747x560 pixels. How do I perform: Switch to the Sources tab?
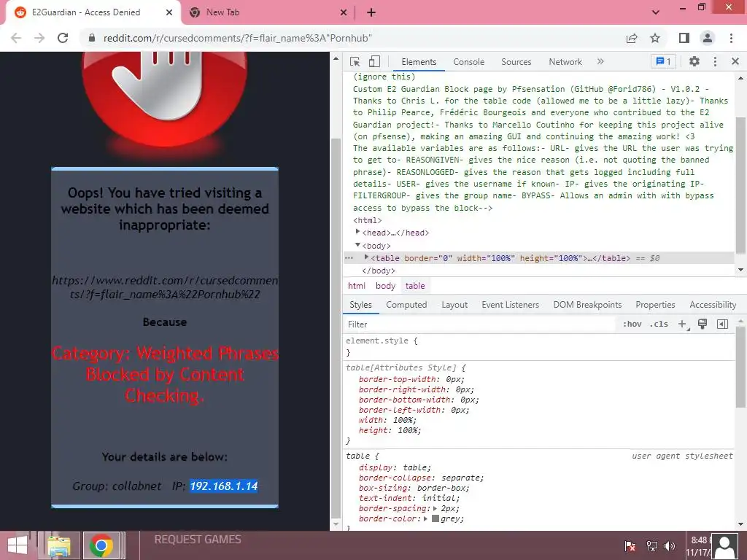[x=516, y=62]
